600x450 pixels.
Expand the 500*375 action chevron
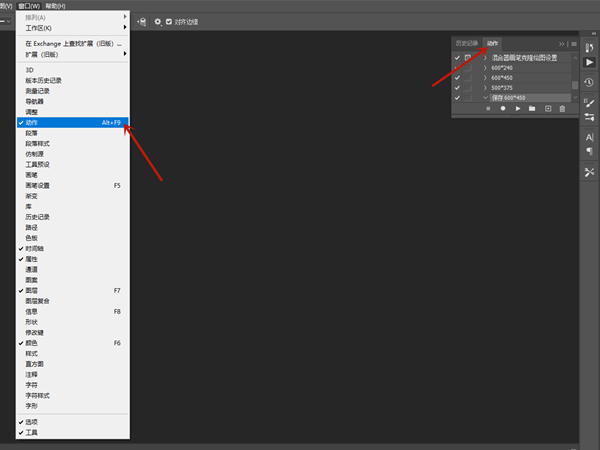(x=485, y=88)
